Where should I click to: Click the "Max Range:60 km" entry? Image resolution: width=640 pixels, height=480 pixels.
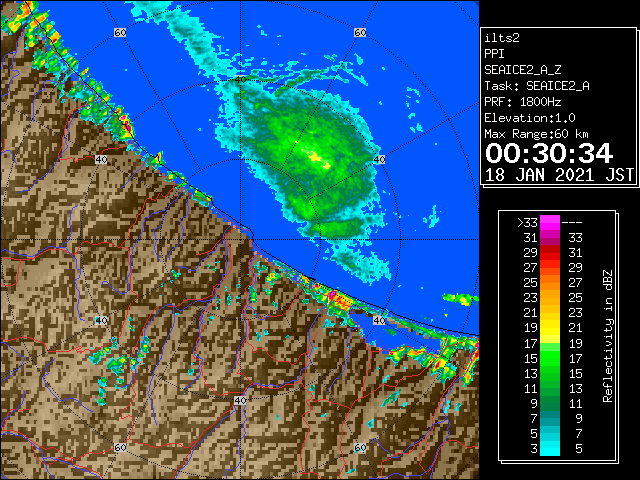coord(536,134)
